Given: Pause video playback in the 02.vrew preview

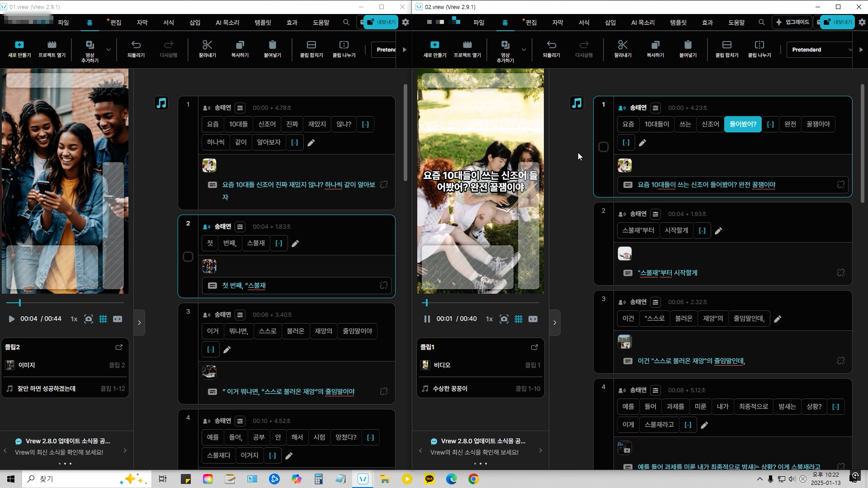Looking at the screenshot, I should coord(427,319).
